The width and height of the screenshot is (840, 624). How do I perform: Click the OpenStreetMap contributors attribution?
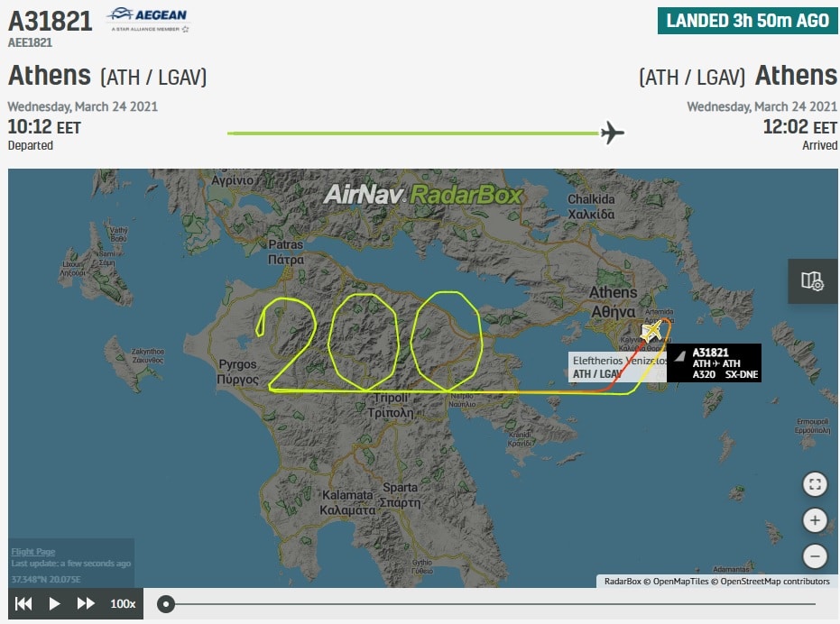[775, 581]
